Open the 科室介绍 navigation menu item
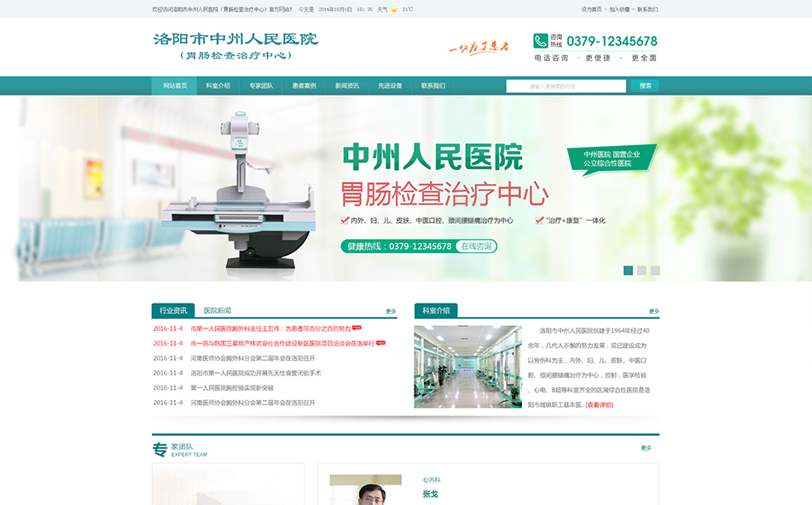 217,86
